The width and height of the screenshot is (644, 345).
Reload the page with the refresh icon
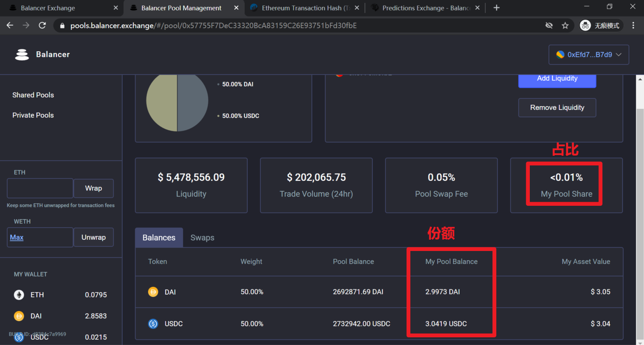click(42, 25)
